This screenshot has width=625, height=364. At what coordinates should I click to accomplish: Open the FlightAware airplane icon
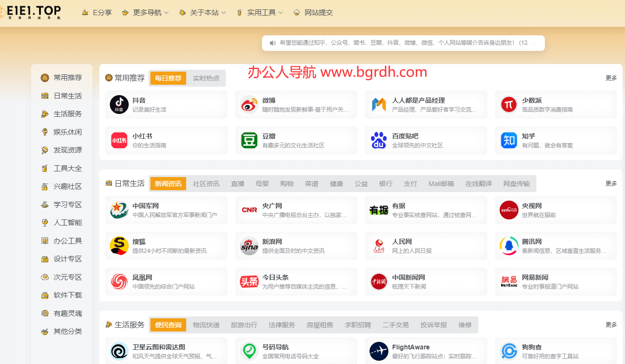(378, 351)
